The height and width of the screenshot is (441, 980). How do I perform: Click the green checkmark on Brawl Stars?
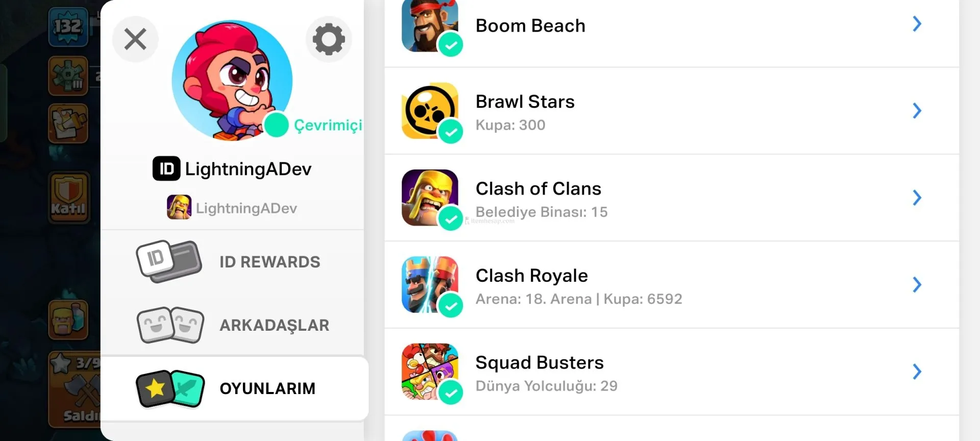(451, 132)
